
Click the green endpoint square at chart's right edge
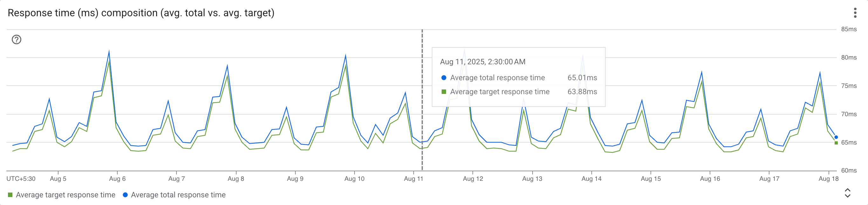pyautogui.click(x=836, y=143)
